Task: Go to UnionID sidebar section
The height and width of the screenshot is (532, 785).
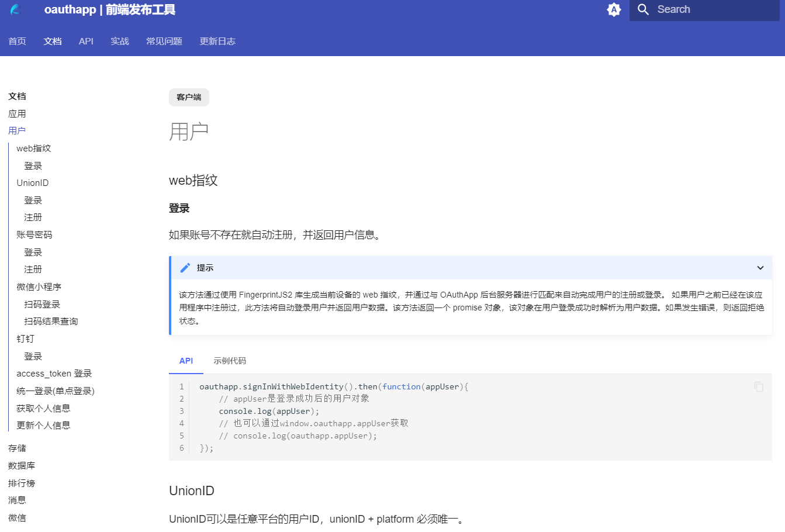Action: pyautogui.click(x=33, y=182)
